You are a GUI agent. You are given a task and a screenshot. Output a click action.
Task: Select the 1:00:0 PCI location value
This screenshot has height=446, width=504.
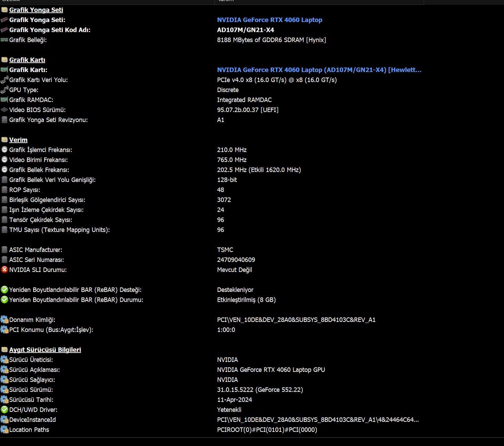(226, 330)
